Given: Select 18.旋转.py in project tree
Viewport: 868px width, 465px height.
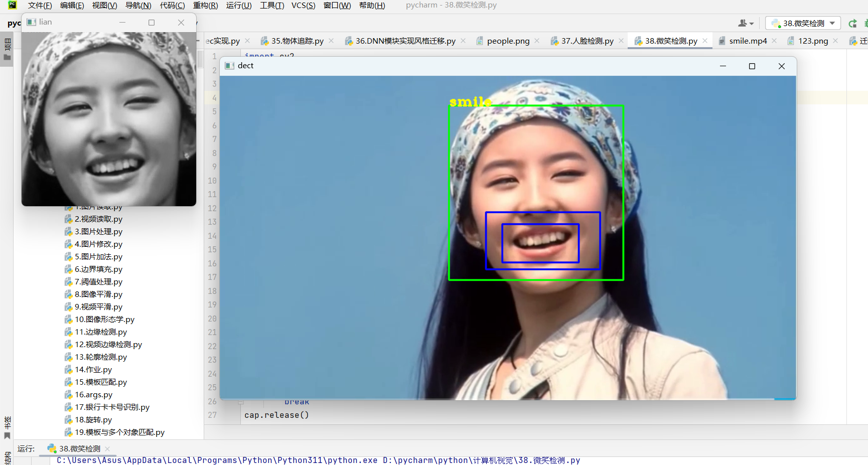Looking at the screenshot, I should (x=88, y=420).
